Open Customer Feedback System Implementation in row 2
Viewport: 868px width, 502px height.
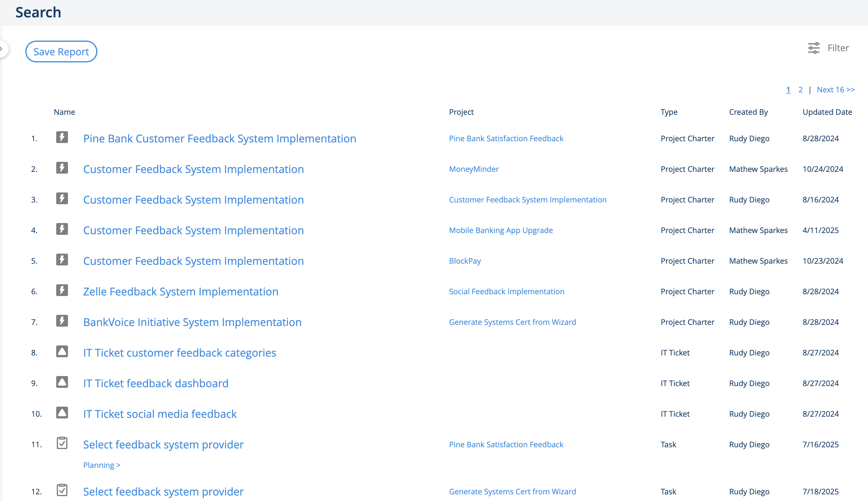(194, 169)
